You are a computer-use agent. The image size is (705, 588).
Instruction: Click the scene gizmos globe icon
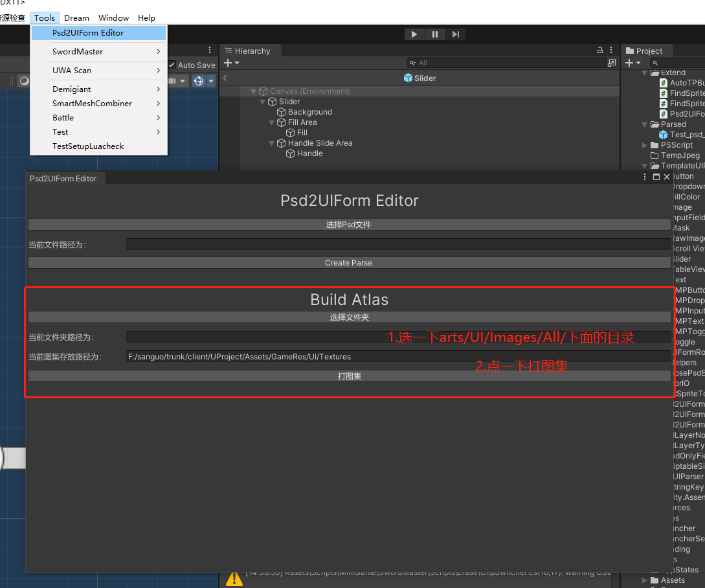click(199, 81)
